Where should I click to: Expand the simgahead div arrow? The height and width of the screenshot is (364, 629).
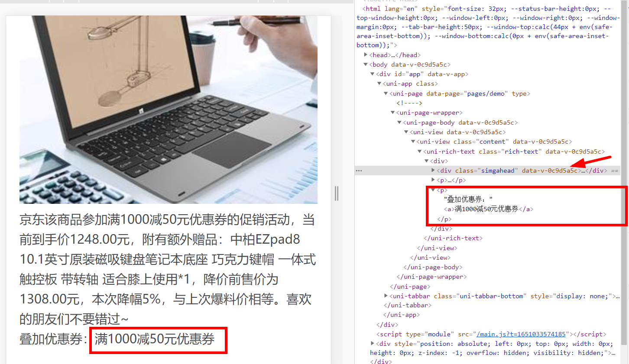click(x=433, y=171)
